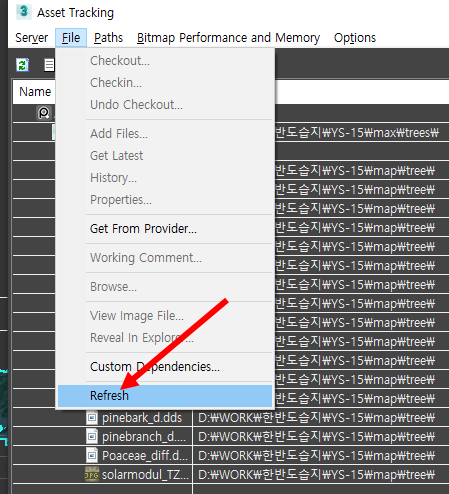Click the path ending in max\trees\
Image resolution: width=449 pixels, height=494 pixels.
tap(357, 133)
